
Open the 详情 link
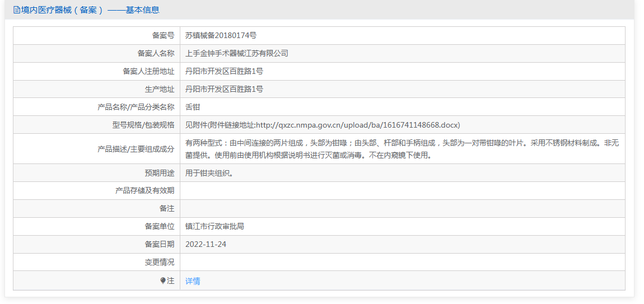(x=193, y=281)
